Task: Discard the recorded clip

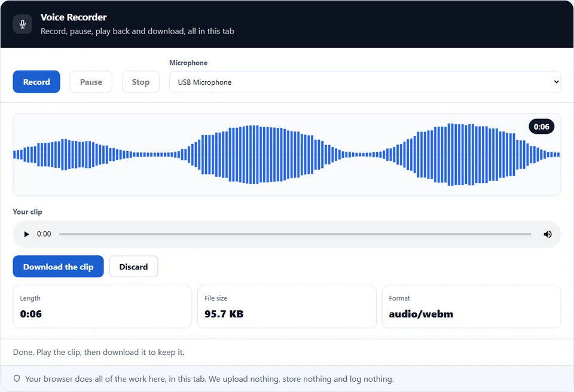Action: [x=133, y=267]
